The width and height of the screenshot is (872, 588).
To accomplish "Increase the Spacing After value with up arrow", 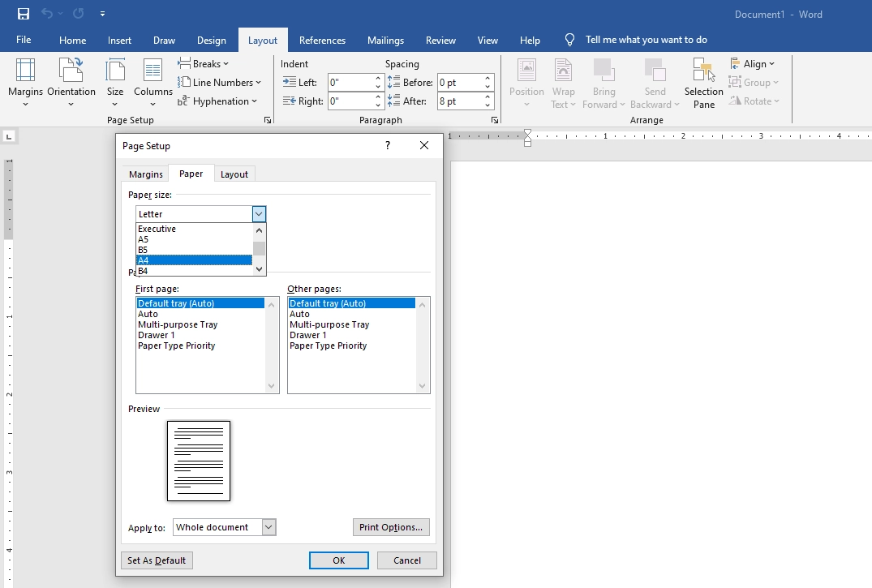I will pos(488,97).
